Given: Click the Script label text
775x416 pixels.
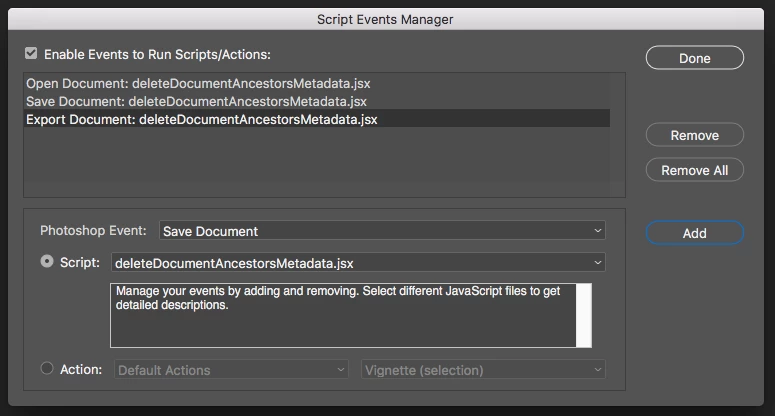Looking at the screenshot, I should 80,262.
